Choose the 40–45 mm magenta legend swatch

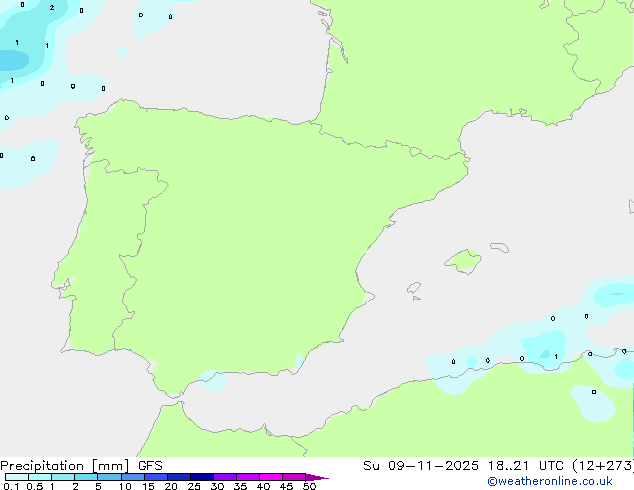tap(271, 477)
